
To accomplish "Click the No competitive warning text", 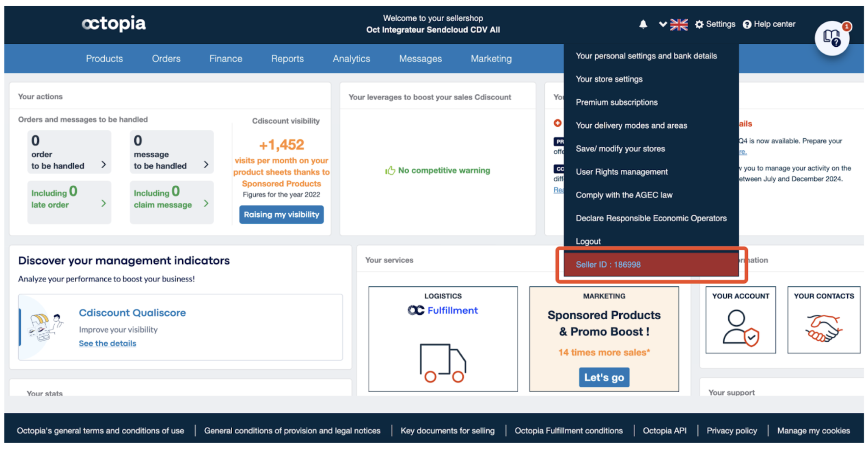I will (444, 171).
